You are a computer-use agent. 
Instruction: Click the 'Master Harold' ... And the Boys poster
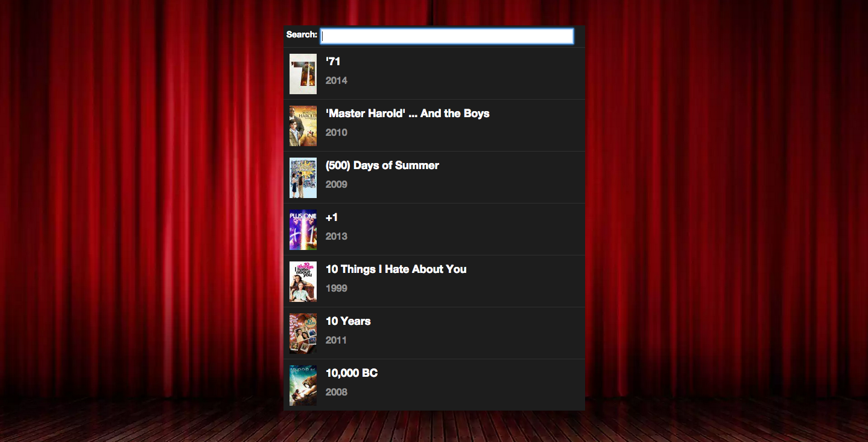point(303,125)
